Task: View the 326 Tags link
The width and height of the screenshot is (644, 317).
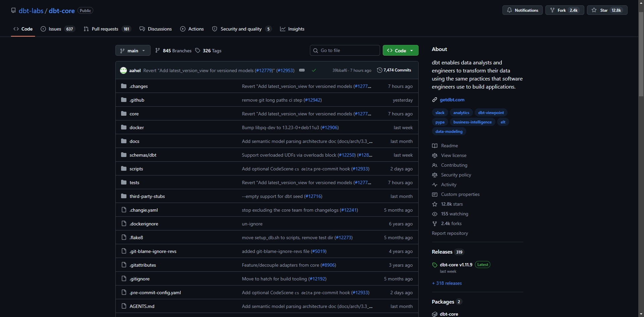Action: [x=208, y=51]
